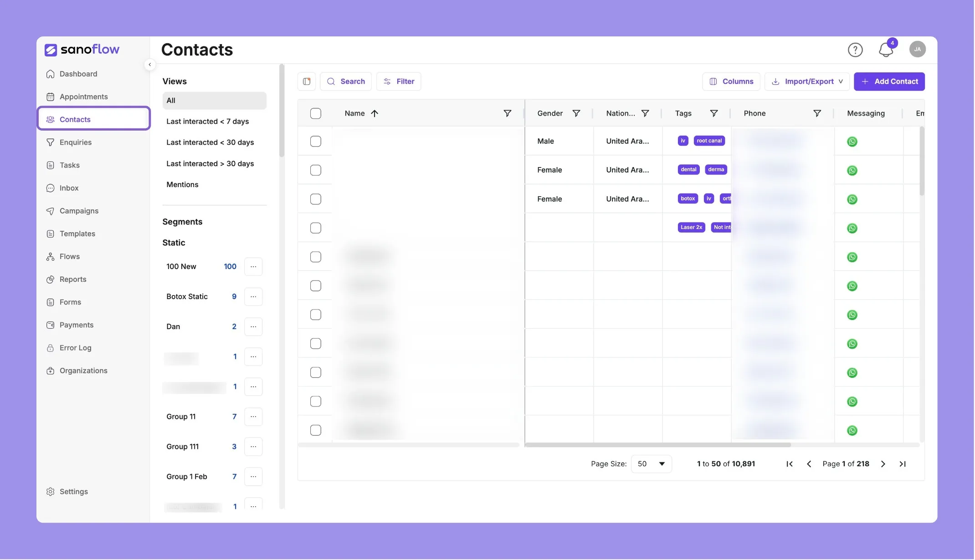Click the Filter button

coord(399,81)
